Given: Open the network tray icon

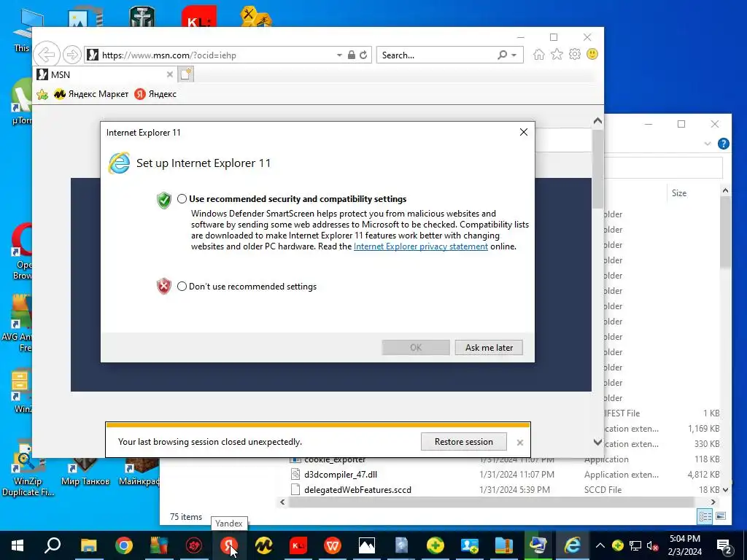Looking at the screenshot, I should coord(635,545).
